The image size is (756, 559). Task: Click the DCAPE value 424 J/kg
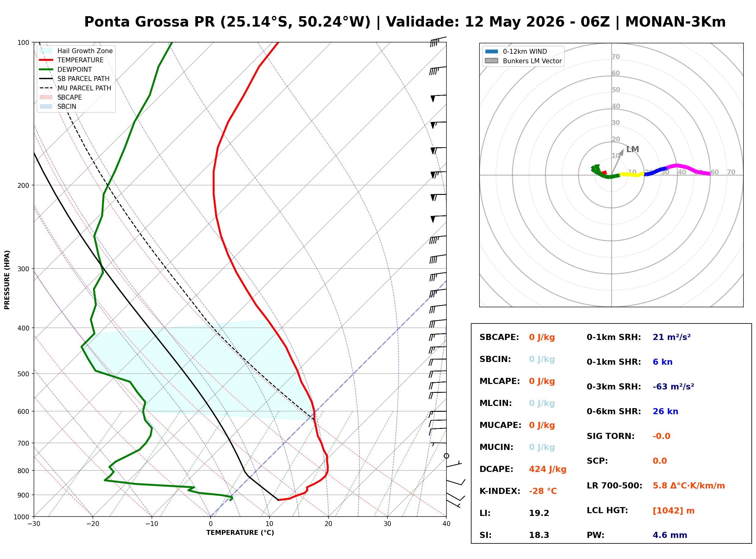[548, 469]
